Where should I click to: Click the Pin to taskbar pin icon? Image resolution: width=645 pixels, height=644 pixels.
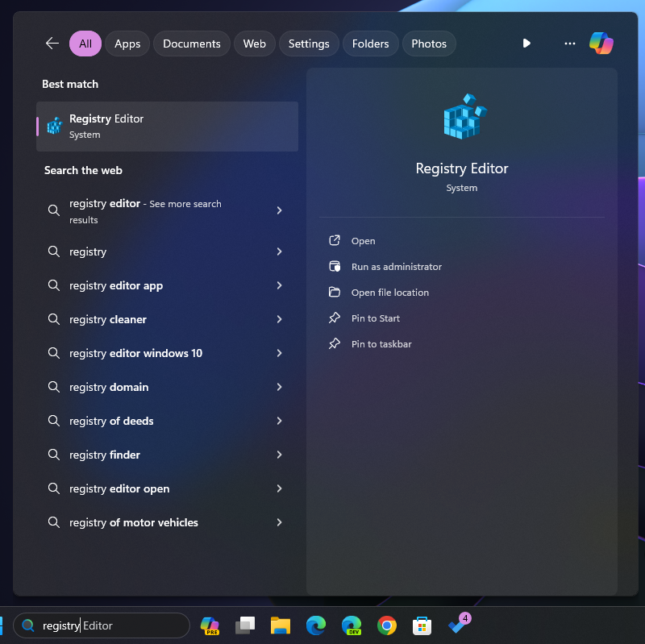[x=335, y=343]
